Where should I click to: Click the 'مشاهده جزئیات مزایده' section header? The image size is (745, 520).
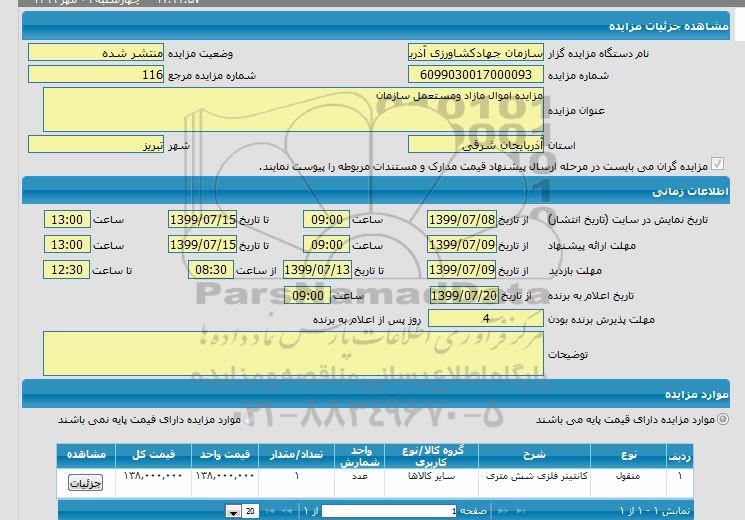click(x=376, y=26)
